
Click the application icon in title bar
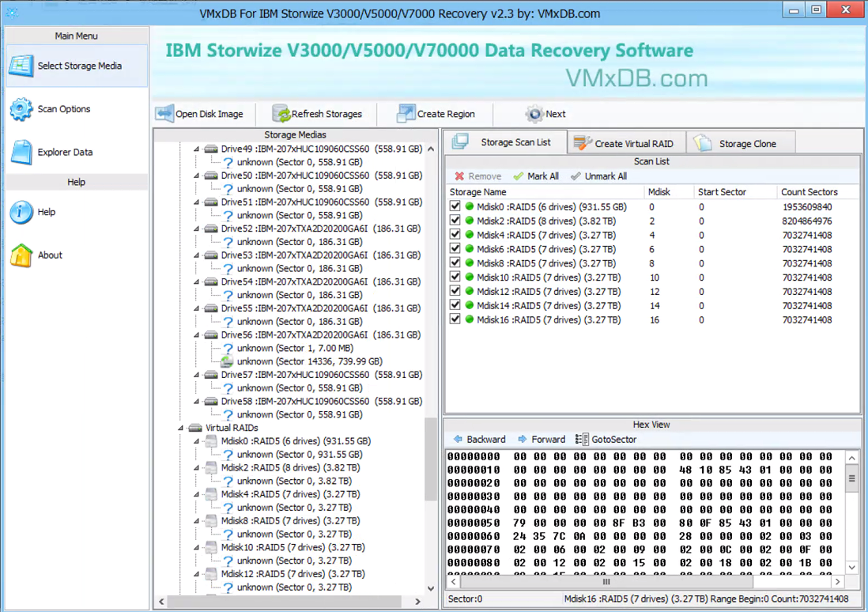(x=12, y=13)
